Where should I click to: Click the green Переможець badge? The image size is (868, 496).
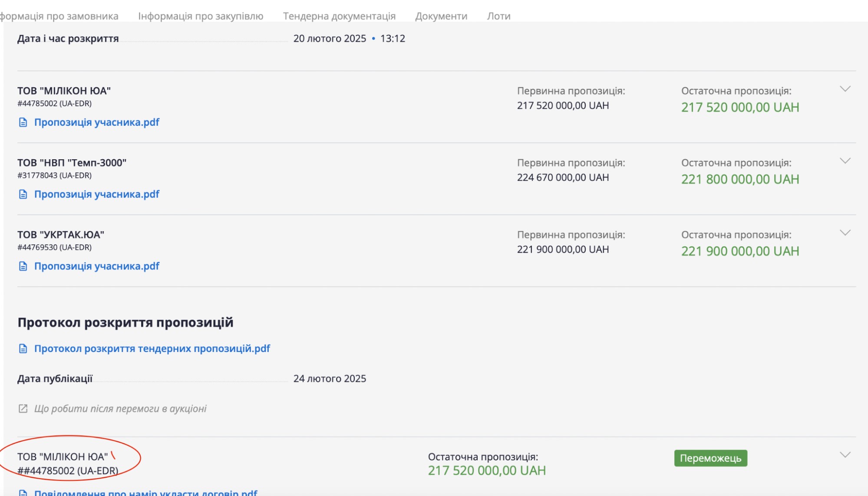pos(710,458)
